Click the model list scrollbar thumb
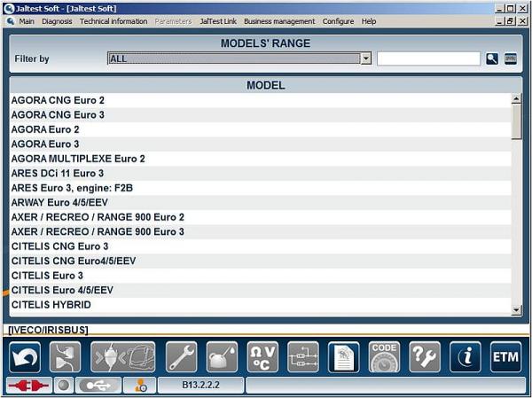The image size is (532, 398). tap(516, 121)
